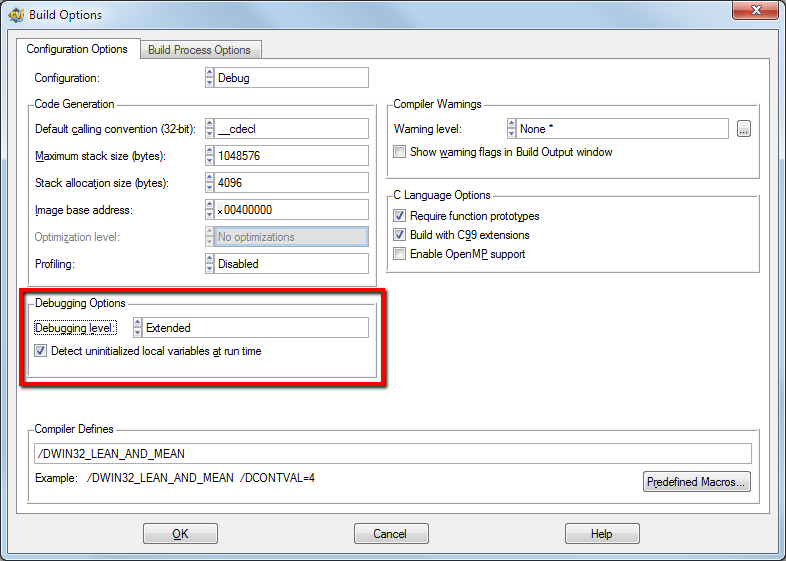
Task: Confirm settings with the OK button
Action: (180, 534)
